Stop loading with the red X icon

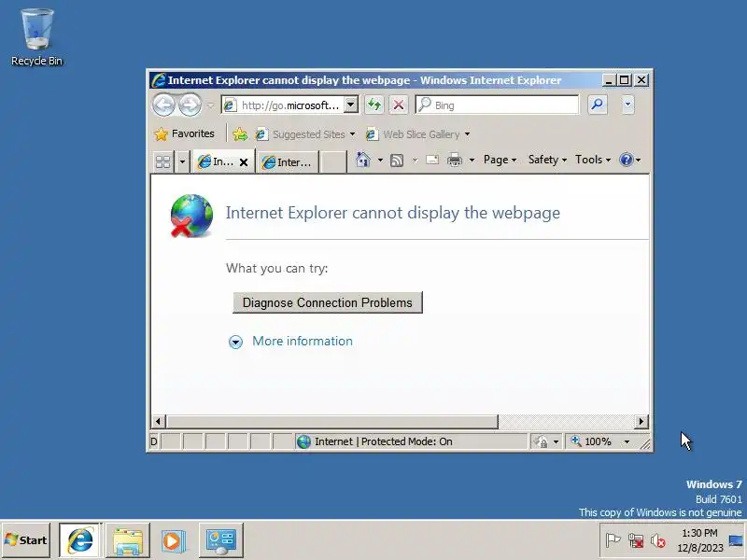coord(399,105)
